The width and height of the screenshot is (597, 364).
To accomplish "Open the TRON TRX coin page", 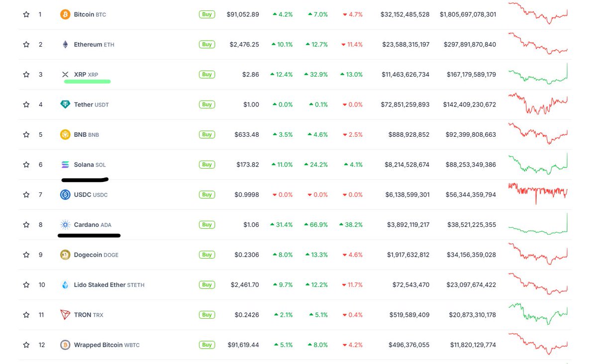I will click(x=89, y=315).
